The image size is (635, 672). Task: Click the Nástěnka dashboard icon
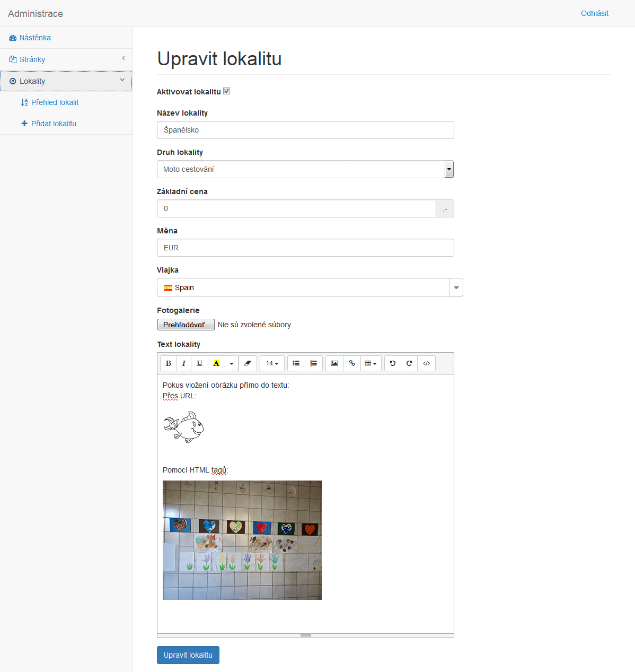(x=13, y=38)
